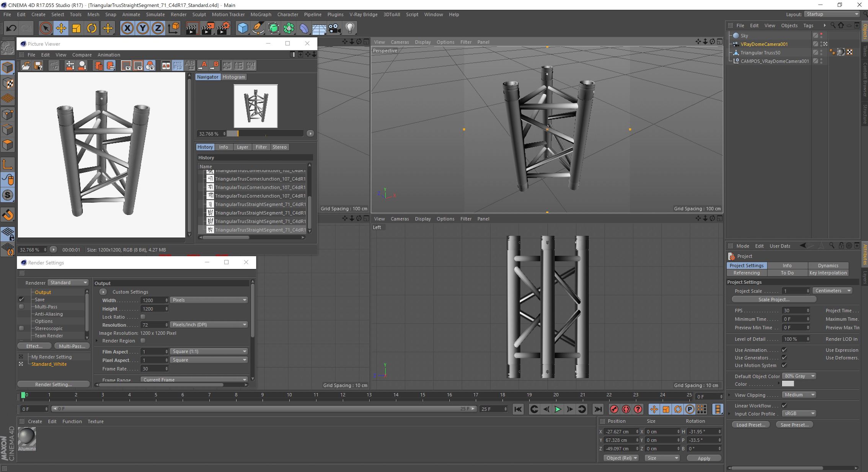This screenshot has height=472, width=868.
Task: Toggle the X-axis lock icon
Action: click(127, 28)
